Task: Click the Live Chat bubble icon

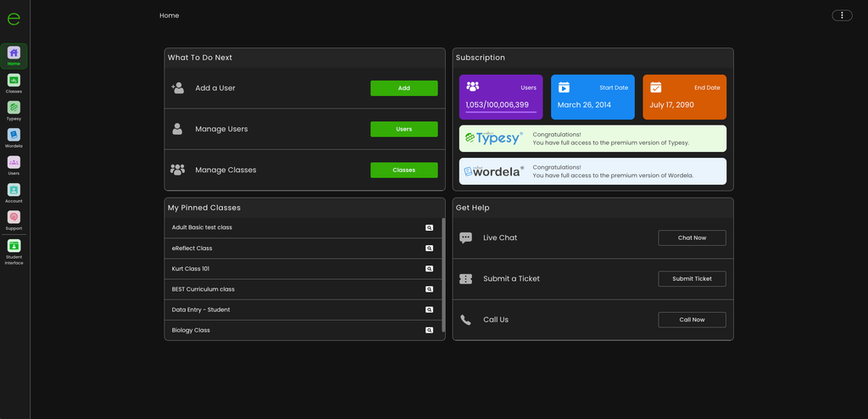Action: click(x=465, y=237)
